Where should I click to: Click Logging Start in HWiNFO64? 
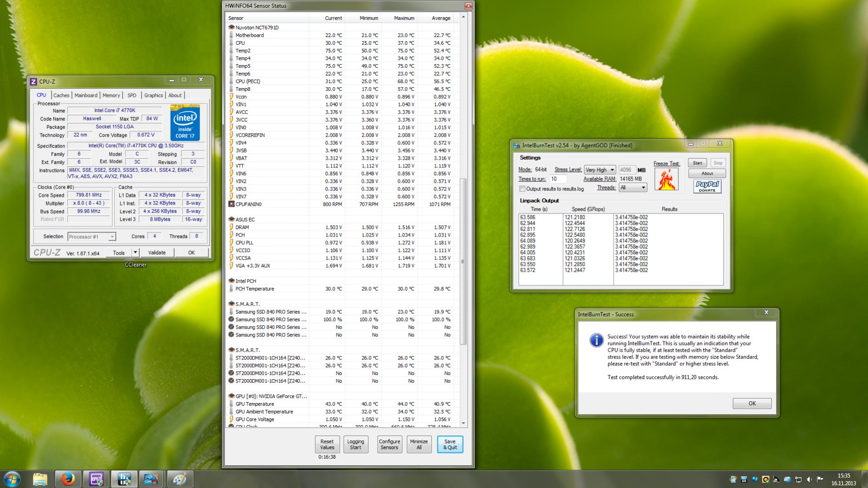tap(356, 444)
